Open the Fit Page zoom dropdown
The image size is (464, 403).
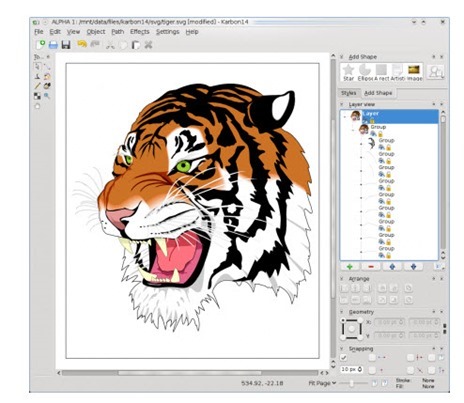pyautogui.click(x=322, y=383)
